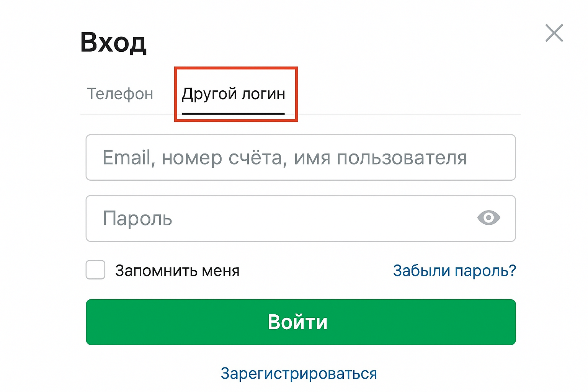Mark the checkbox next to Запомнить меня

[95, 270]
